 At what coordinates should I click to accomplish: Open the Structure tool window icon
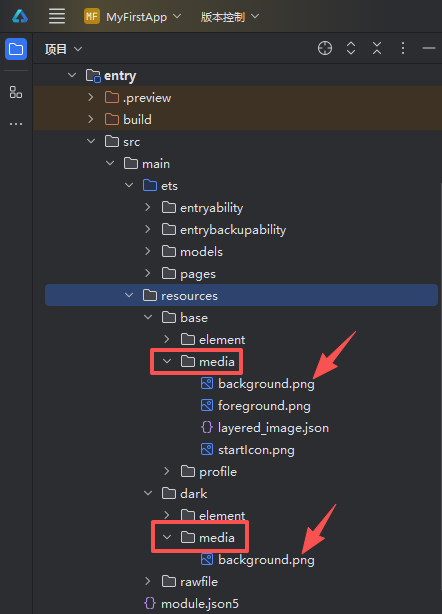pos(16,92)
